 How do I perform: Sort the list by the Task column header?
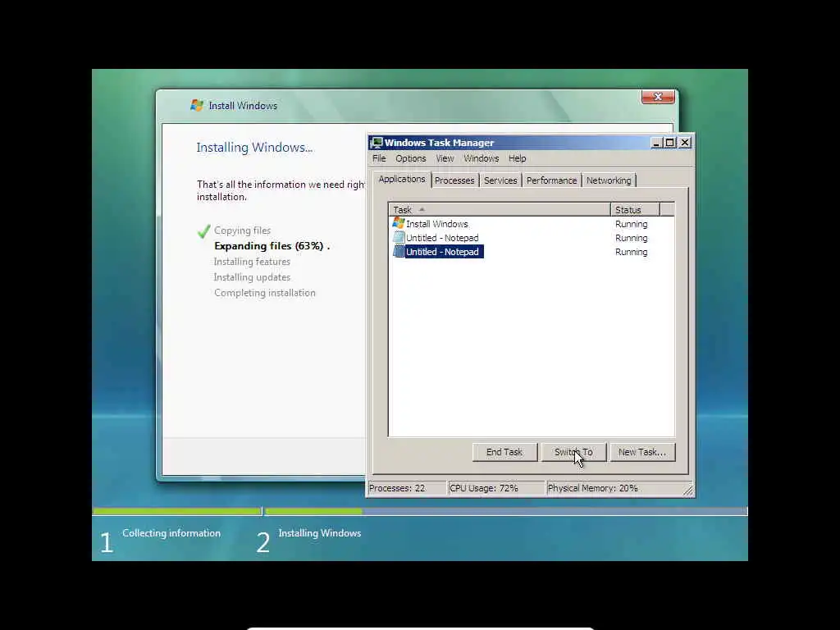click(500, 209)
